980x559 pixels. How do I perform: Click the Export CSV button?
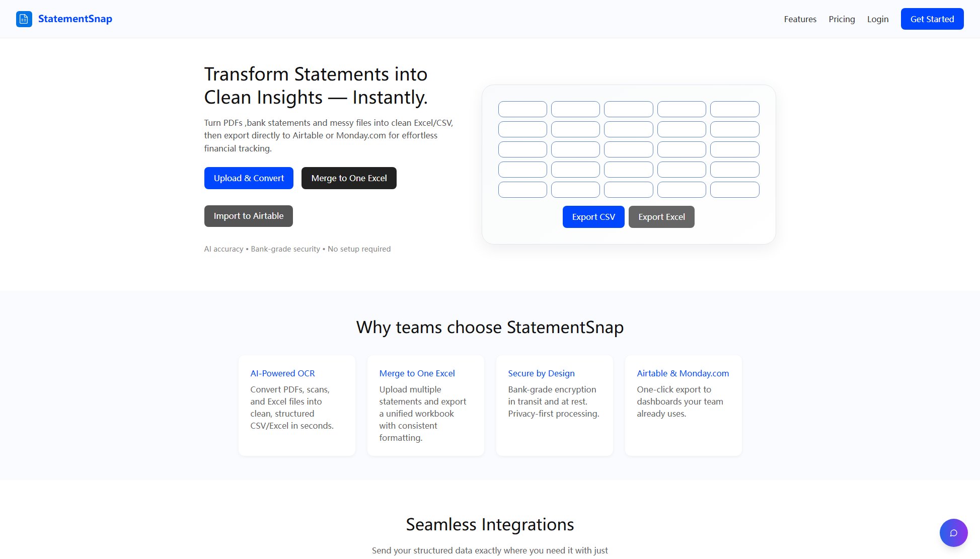click(593, 217)
